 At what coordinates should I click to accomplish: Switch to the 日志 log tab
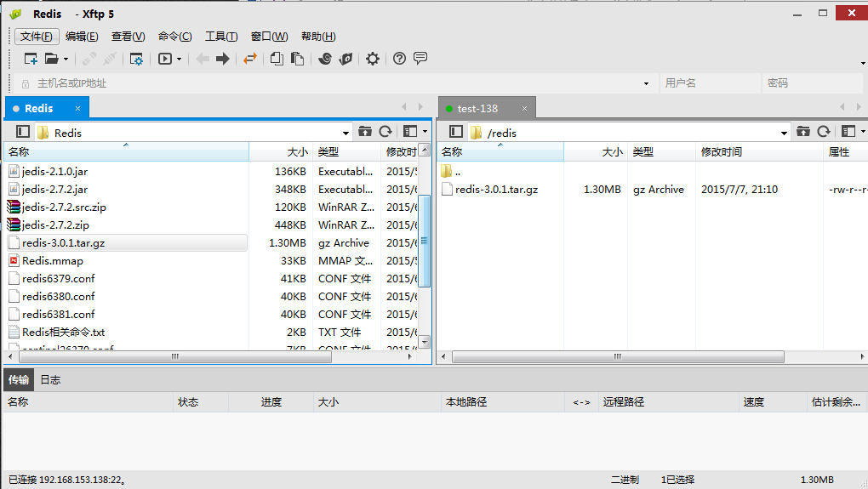point(50,379)
